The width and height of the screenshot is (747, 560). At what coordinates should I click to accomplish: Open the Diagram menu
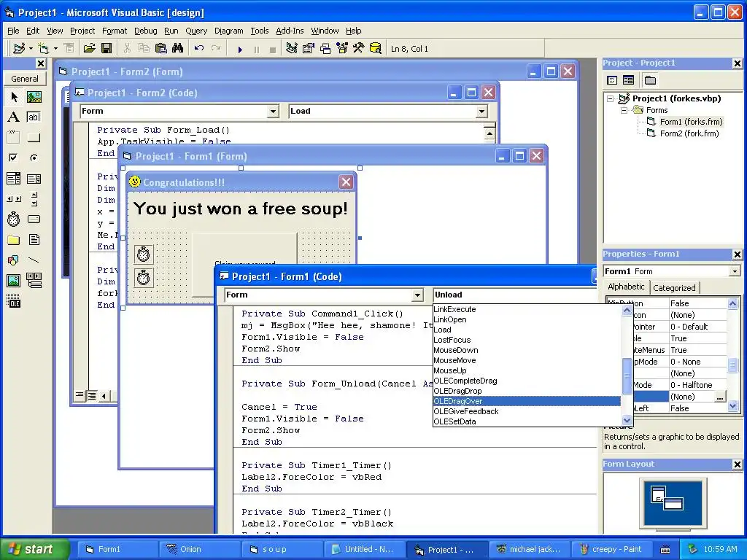tap(228, 31)
